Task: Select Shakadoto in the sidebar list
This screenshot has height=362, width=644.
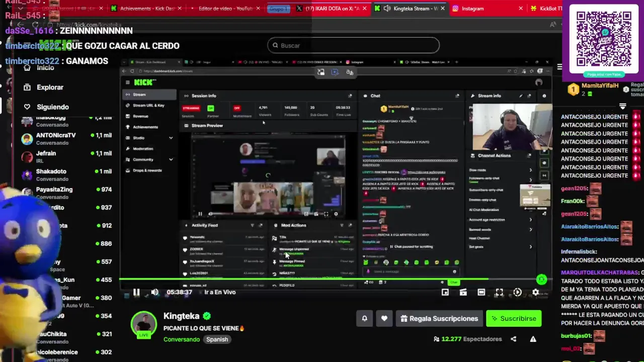Action: click(x=66, y=175)
